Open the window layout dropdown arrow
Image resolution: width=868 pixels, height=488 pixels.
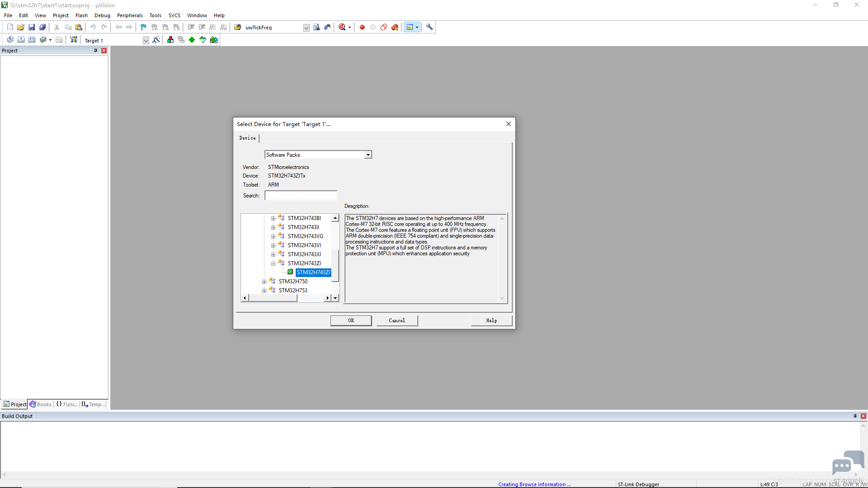[417, 28]
